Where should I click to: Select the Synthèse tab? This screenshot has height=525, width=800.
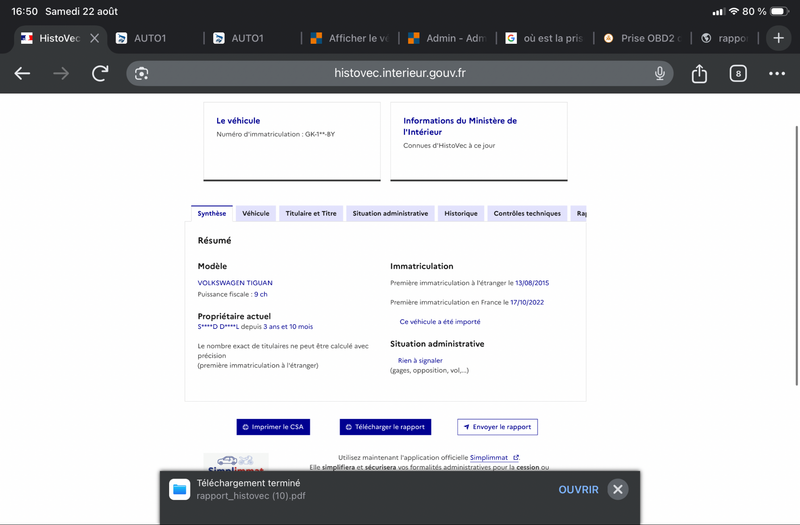point(212,213)
